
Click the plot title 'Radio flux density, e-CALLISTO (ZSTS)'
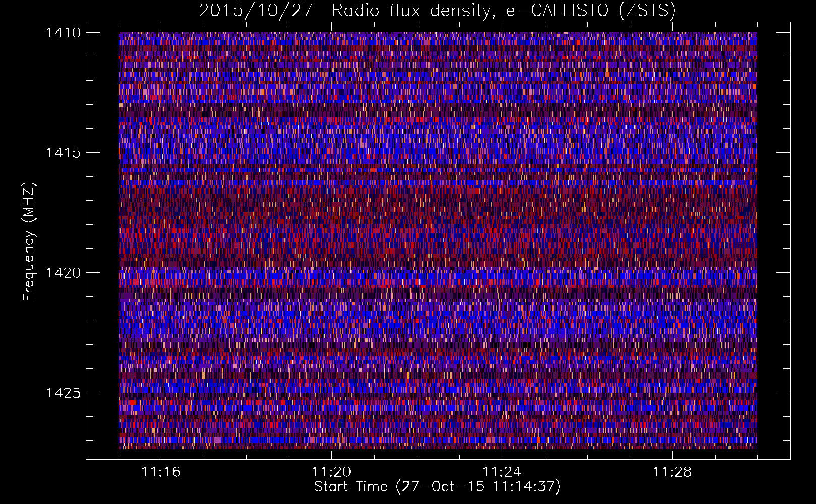tap(503, 11)
